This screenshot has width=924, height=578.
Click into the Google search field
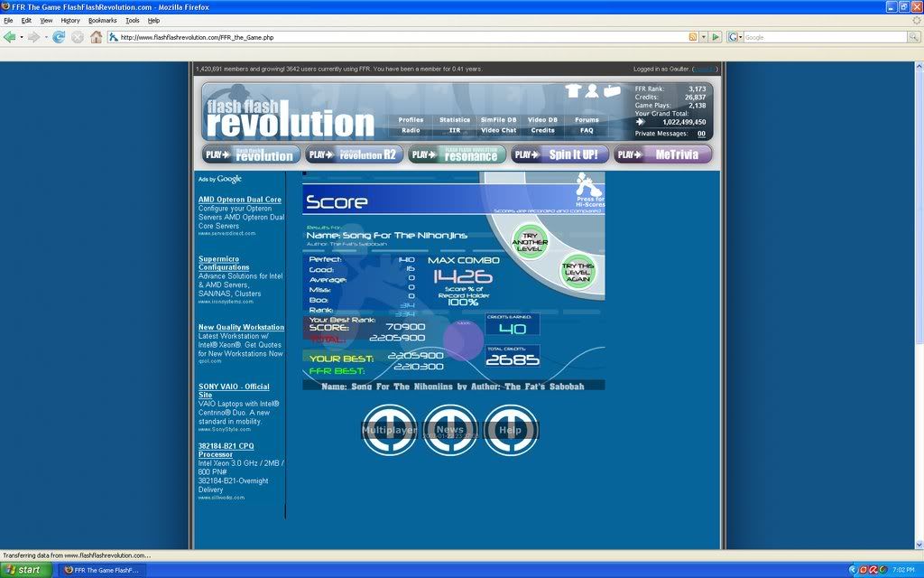823,37
